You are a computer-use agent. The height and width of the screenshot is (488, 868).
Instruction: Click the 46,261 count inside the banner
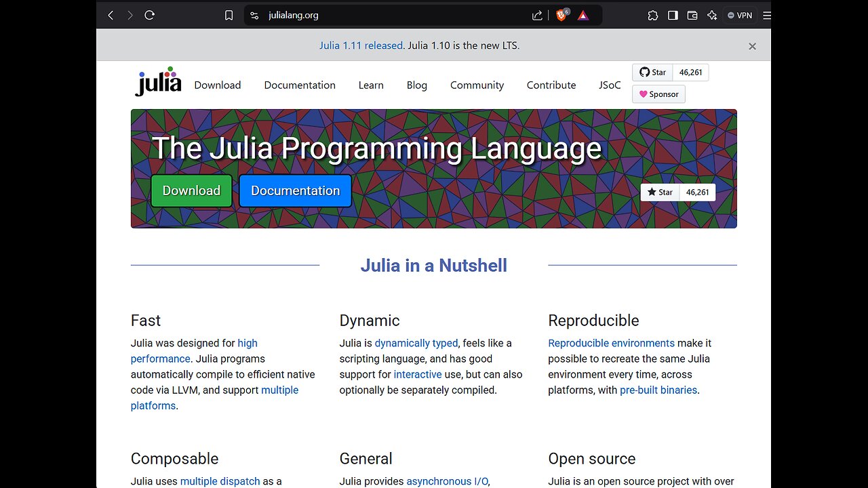697,192
